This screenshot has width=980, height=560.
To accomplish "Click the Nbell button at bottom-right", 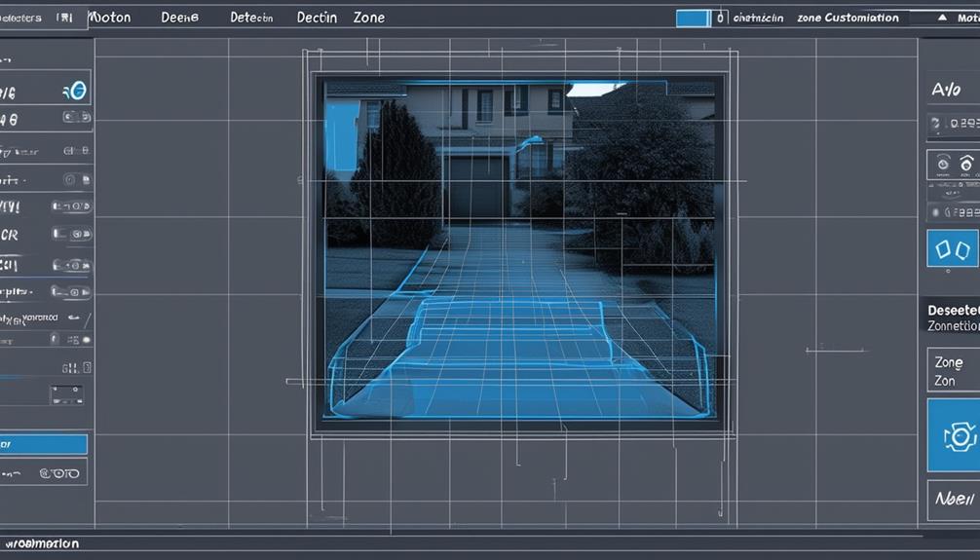I will [x=954, y=499].
